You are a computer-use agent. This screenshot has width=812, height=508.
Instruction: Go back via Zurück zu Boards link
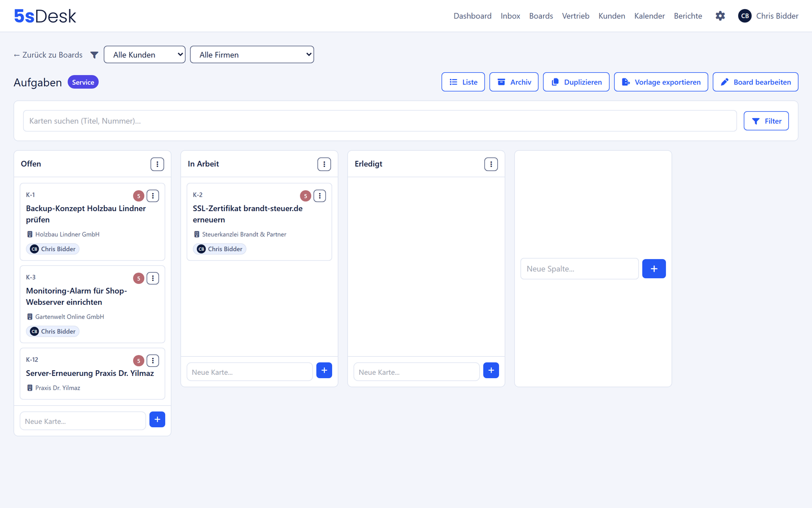point(48,55)
